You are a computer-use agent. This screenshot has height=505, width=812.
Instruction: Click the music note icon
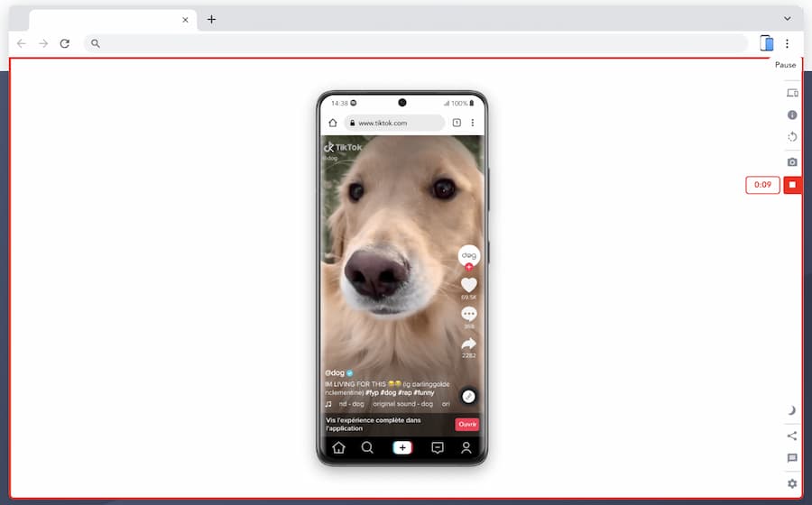[328, 404]
